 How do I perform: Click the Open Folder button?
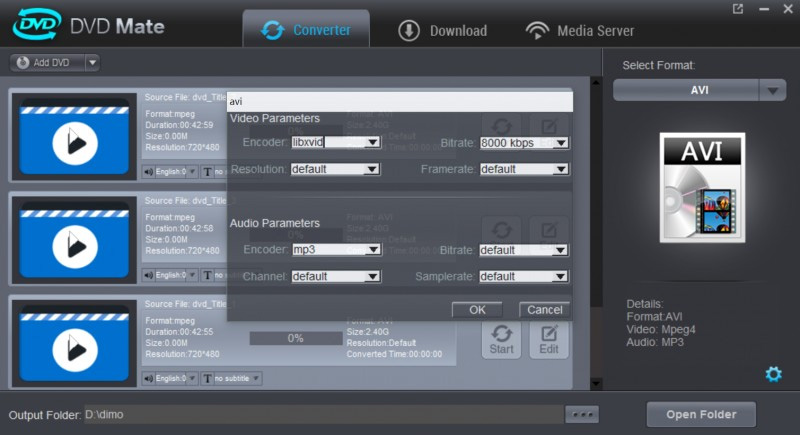click(x=701, y=414)
